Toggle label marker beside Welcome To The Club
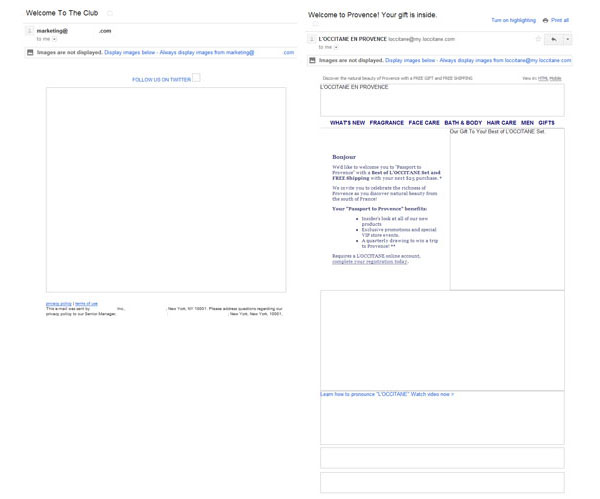The height and width of the screenshot is (499, 600). (110, 14)
